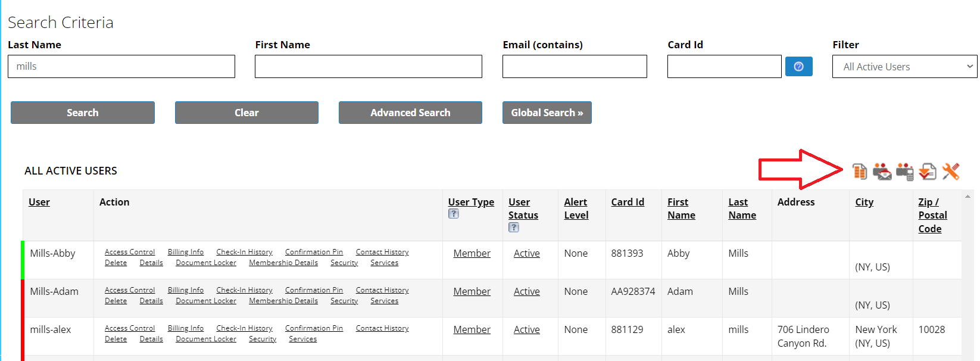Image resolution: width=980 pixels, height=361 pixels.
Task: Open mass email icon with envelope
Action: click(x=882, y=172)
